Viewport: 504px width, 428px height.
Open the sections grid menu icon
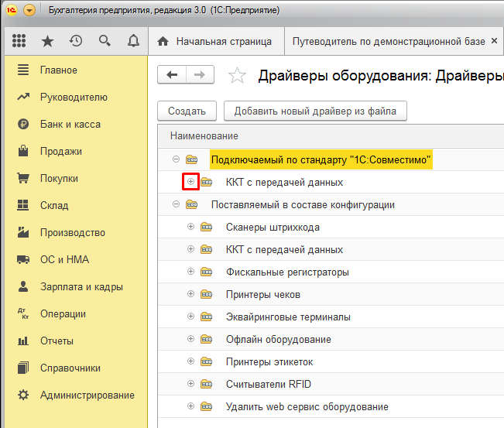tap(19, 41)
